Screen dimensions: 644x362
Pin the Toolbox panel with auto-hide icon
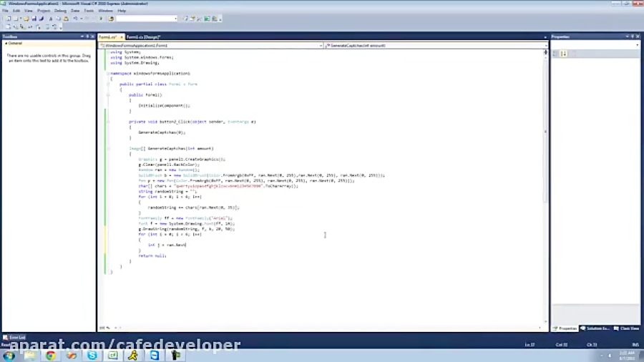(x=87, y=36)
